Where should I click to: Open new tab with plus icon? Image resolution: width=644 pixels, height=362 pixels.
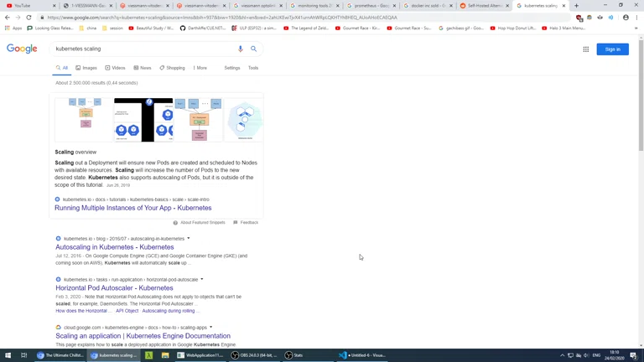pos(576,6)
